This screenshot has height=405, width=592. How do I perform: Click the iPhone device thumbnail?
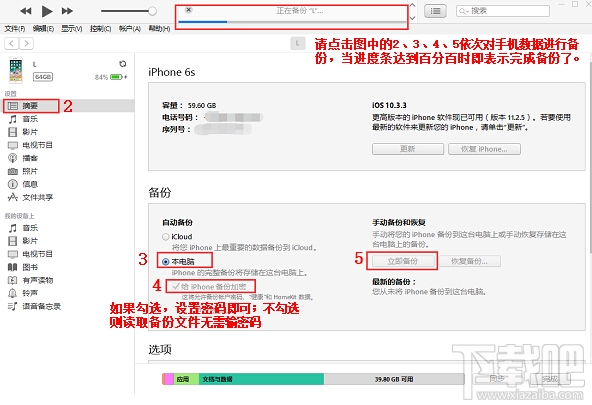tap(16, 71)
